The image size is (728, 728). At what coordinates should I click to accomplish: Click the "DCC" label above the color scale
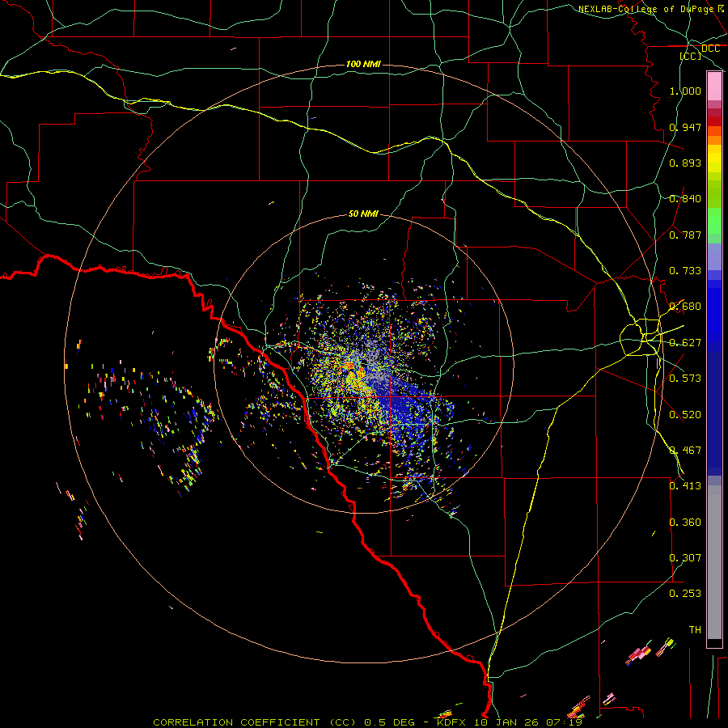[710, 49]
